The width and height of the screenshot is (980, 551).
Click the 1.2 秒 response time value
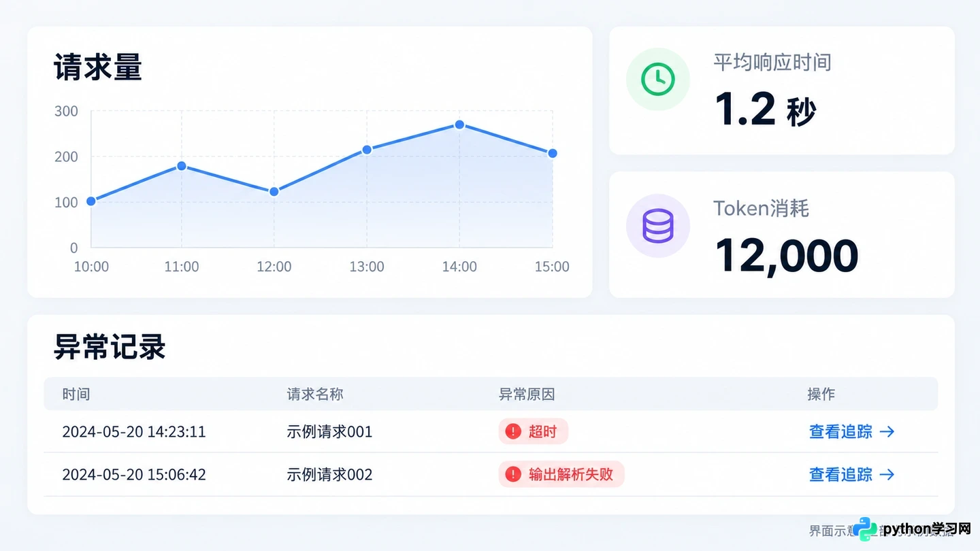(766, 109)
